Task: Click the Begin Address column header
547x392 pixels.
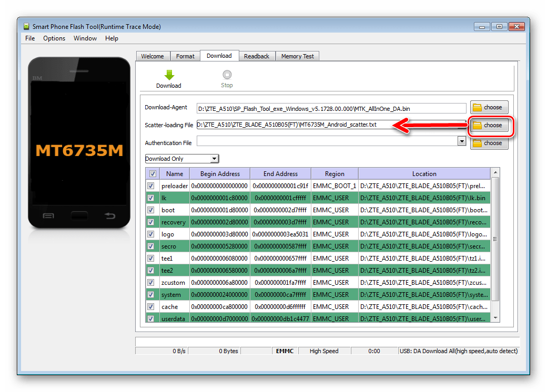Action: click(220, 173)
